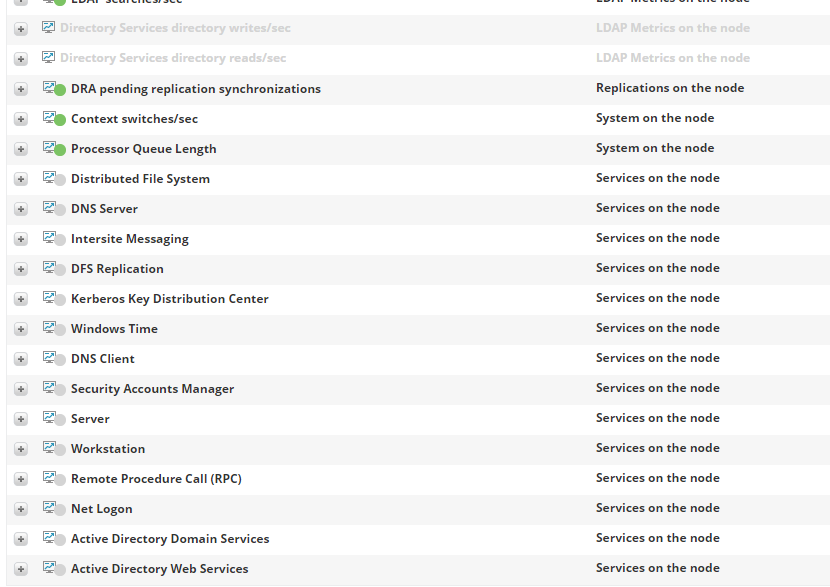Expand the Windows Time row
Viewport: 830px width, 587px height.
(x=21, y=329)
